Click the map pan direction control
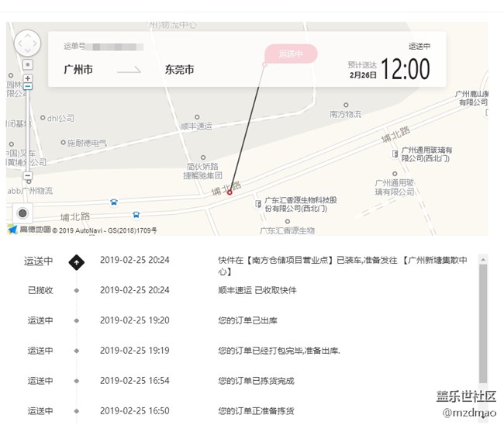Image resolution: width=504 pixels, height=429 pixels. [27, 43]
